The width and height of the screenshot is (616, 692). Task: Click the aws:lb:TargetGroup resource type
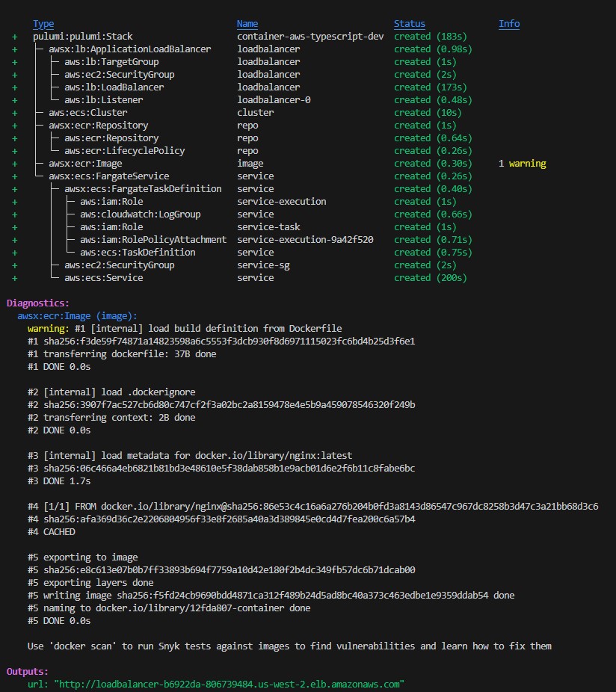click(111, 62)
